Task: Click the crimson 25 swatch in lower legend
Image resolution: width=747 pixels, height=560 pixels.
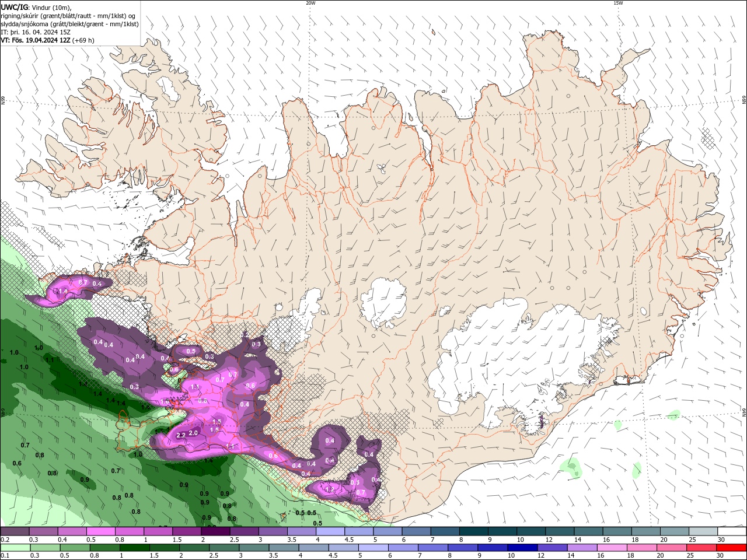Action: (x=701, y=548)
